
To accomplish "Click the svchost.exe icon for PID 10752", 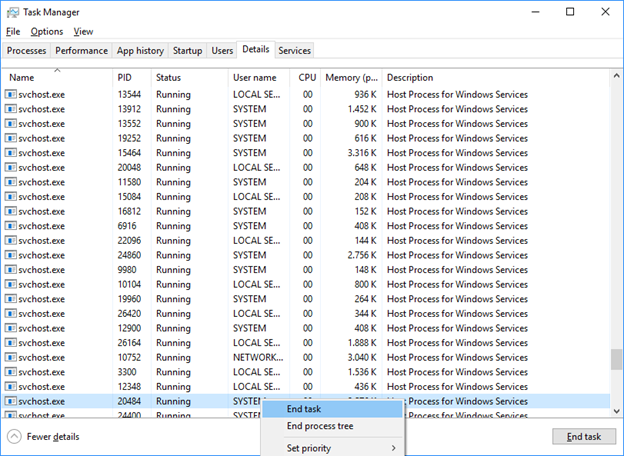I will pos(10,357).
